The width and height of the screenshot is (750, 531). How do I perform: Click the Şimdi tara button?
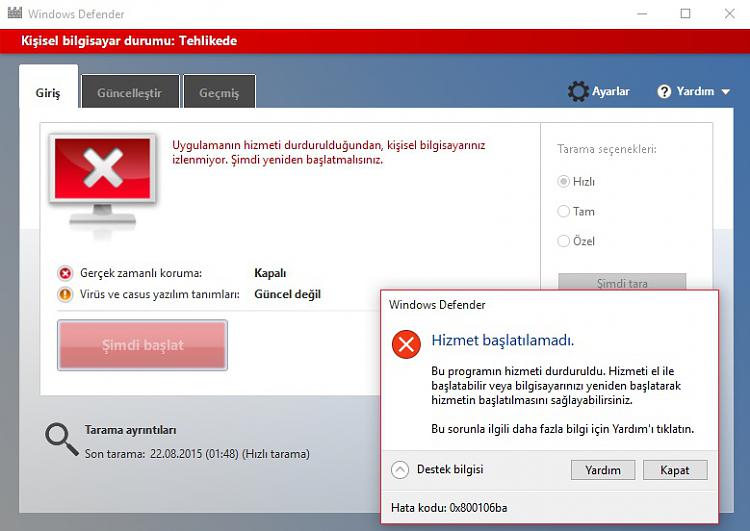[x=622, y=282]
